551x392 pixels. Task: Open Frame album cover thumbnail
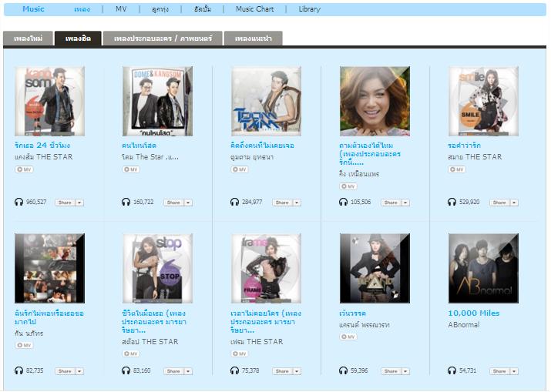266,268
